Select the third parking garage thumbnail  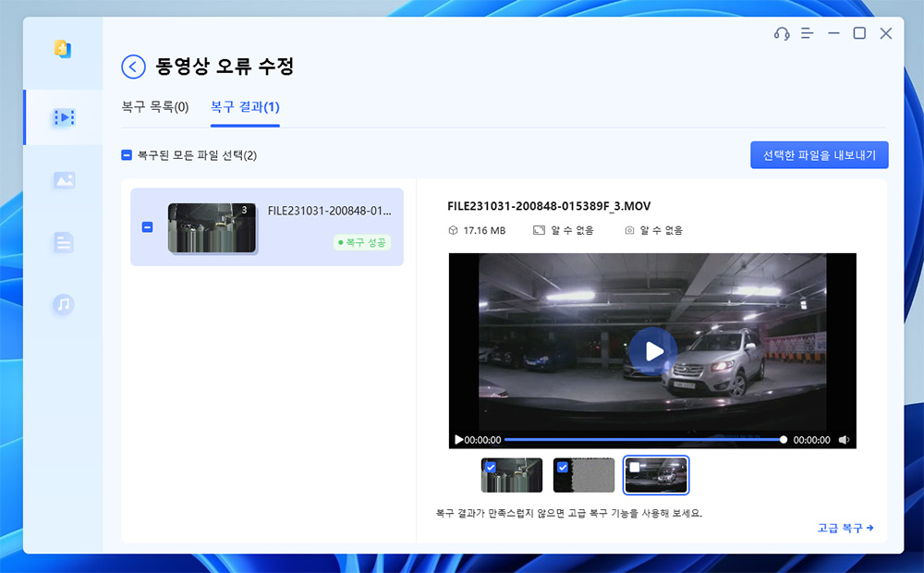(656, 475)
